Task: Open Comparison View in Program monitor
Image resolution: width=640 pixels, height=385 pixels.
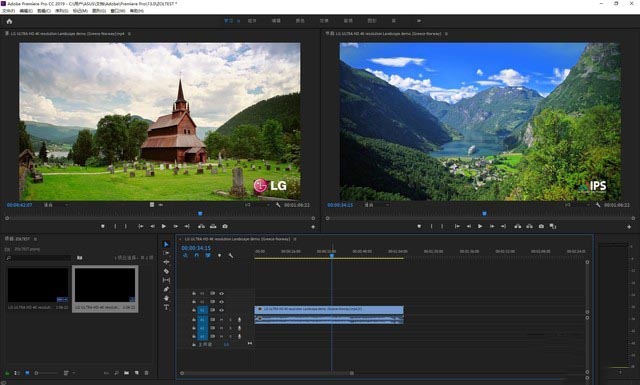Action: (x=553, y=226)
